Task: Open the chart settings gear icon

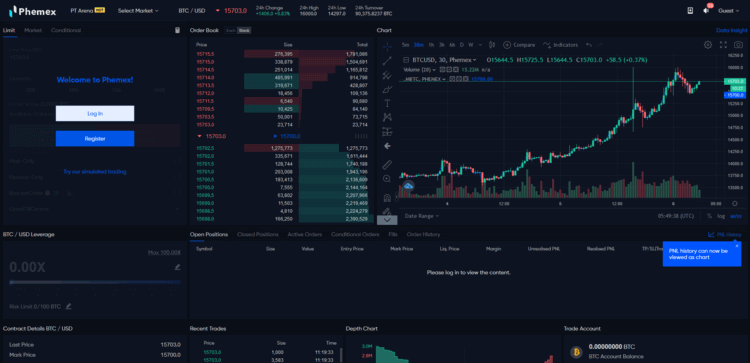Action: 707,44
